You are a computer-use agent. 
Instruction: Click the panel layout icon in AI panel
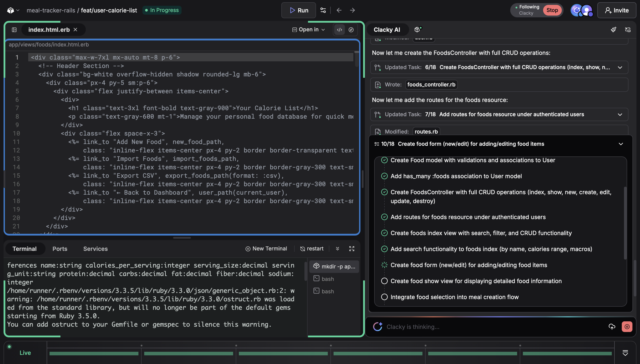coord(628,30)
